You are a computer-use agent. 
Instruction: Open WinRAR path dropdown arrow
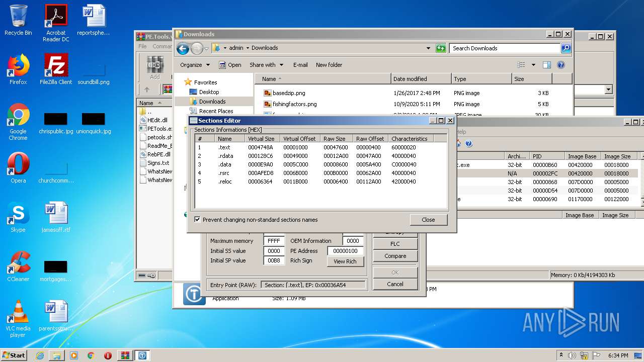point(608,89)
